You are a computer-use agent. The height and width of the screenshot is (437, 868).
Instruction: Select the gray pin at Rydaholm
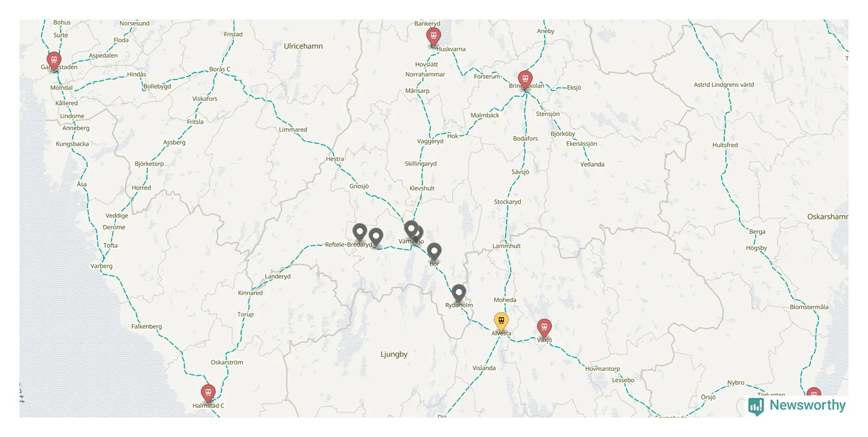[459, 294]
